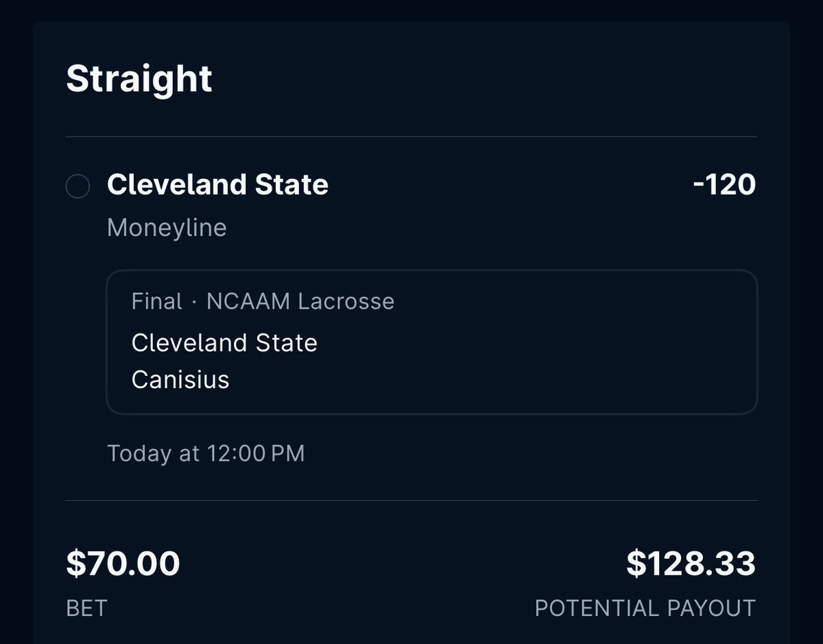Image resolution: width=823 pixels, height=644 pixels.
Task: Click Canisius inside the matchup card
Action: point(180,379)
